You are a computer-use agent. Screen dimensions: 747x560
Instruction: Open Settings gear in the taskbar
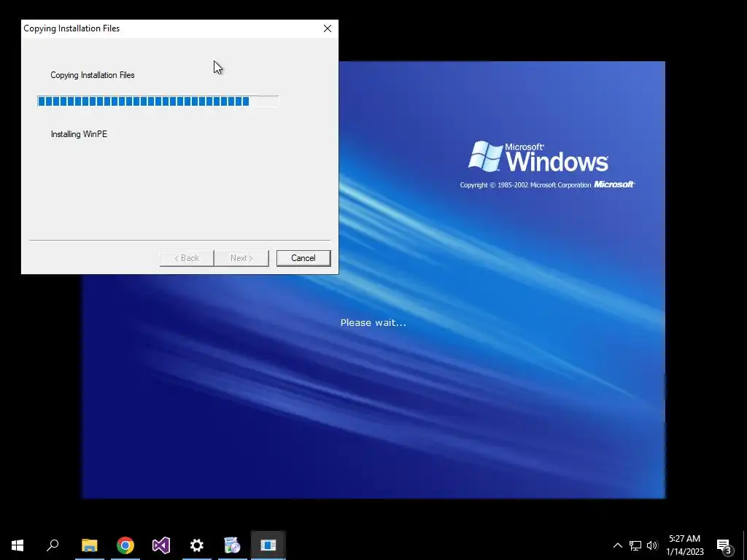(197, 545)
